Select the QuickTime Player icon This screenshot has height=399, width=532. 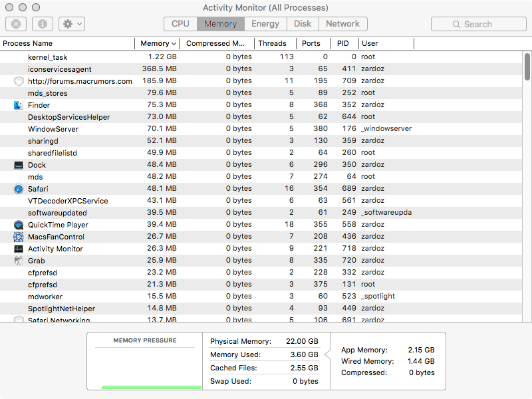tap(19, 225)
